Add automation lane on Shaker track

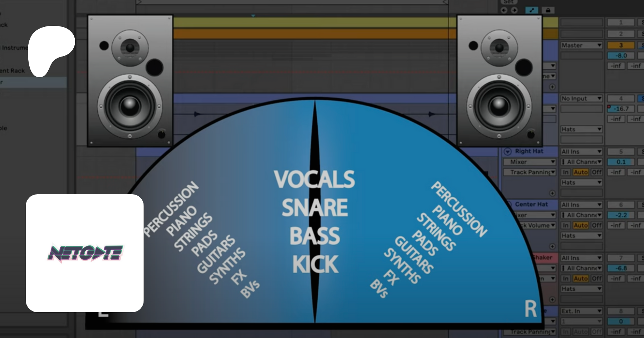click(552, 300)
